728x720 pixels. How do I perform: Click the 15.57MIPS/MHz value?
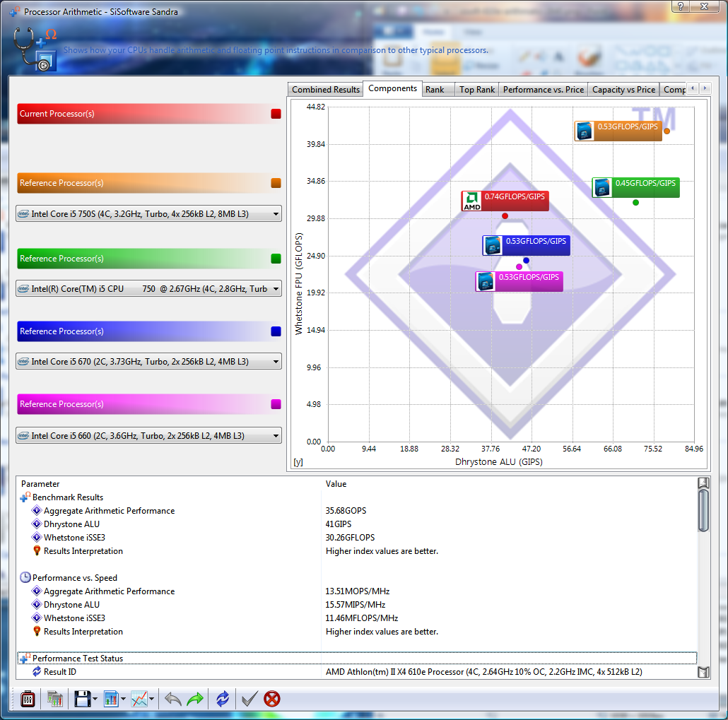[356, 604]
